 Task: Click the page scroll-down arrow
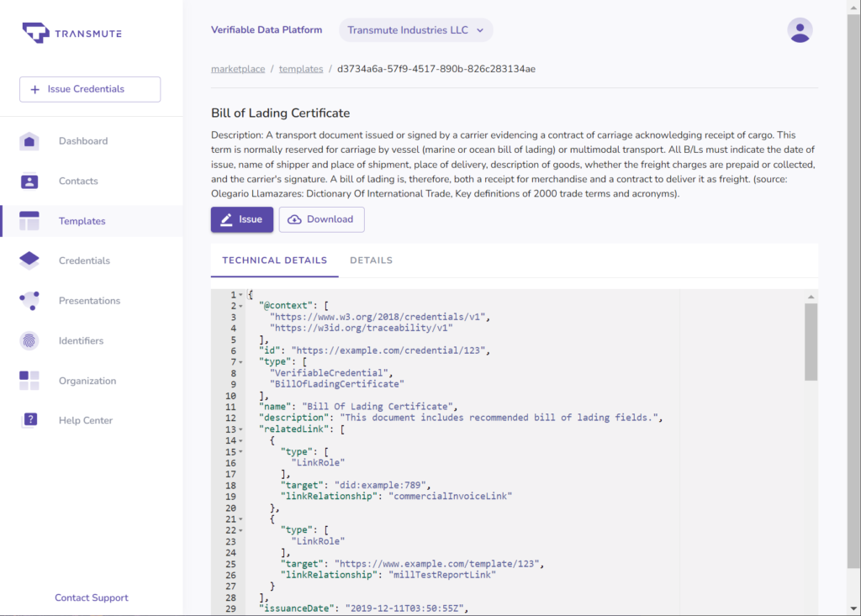click(853, 608)
